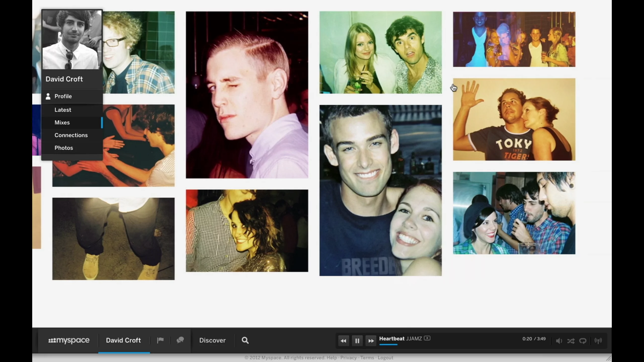Click the Logout link

385,357
